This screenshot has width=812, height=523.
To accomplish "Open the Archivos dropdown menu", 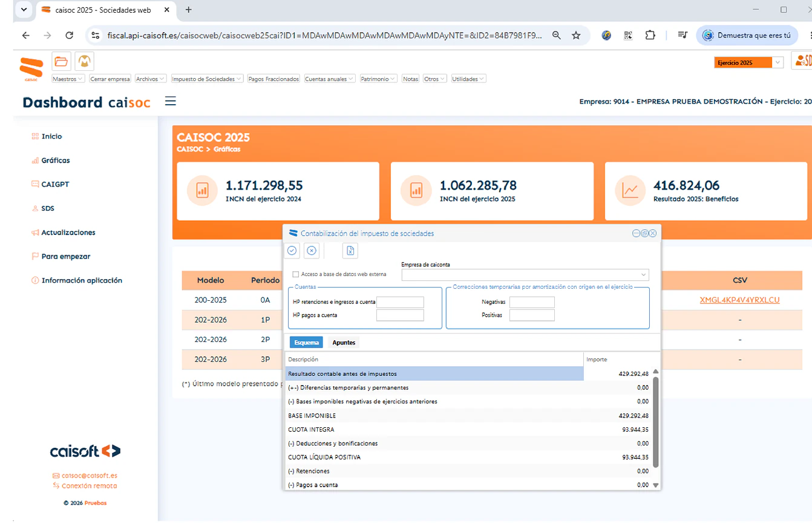I will (150, 79).
